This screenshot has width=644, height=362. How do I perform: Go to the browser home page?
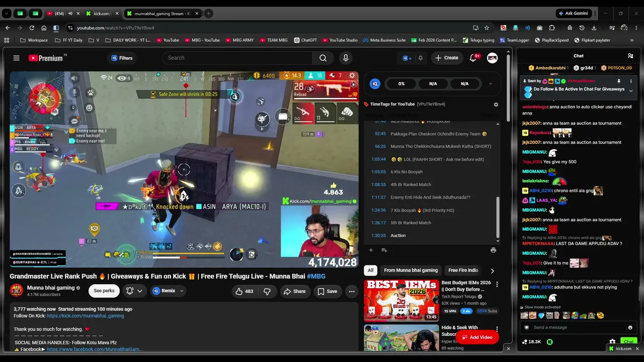click(x=44, y=28)
